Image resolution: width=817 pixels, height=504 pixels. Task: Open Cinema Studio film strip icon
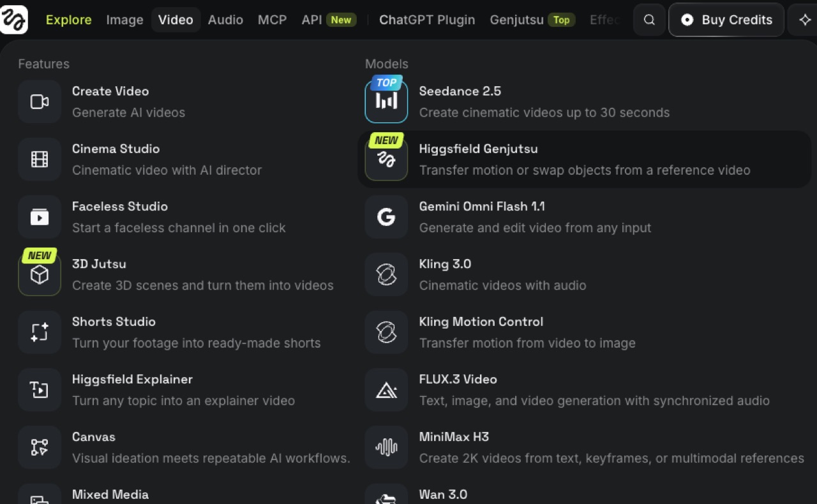tap(40, 159)
